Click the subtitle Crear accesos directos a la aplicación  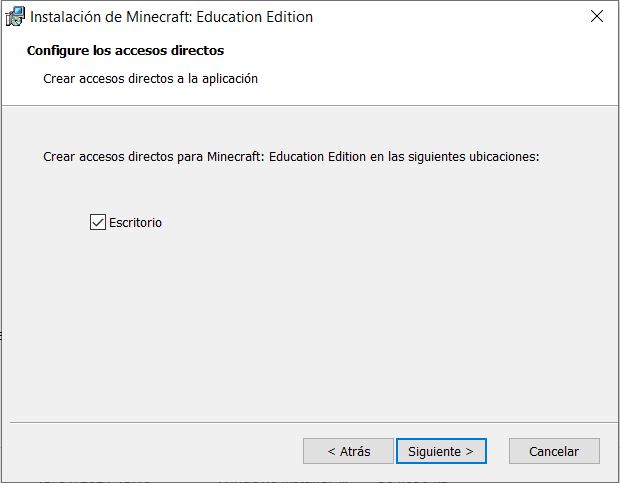[x=150, y=79]
